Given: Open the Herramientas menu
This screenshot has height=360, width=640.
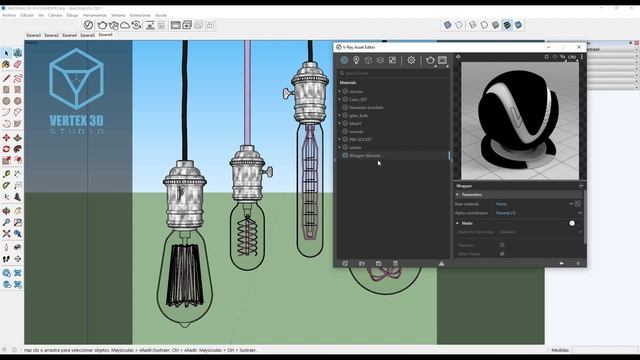Looking at the screenshot, I should (x=95, y=15).
